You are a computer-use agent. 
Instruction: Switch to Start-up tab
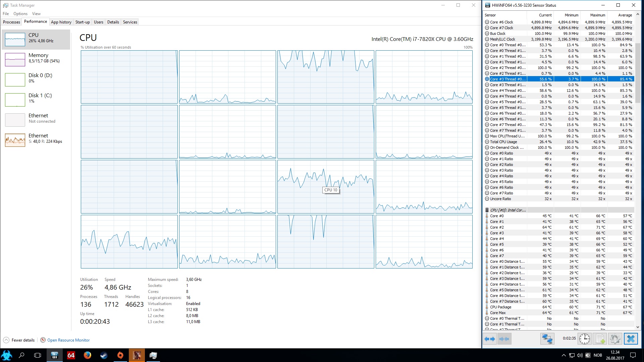point(83,22)
